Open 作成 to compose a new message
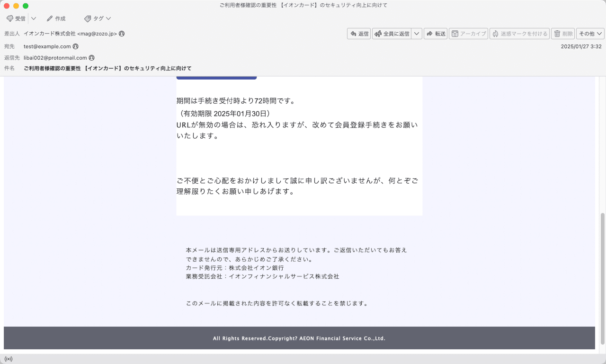Viewport: 606px width, 364px height. 56,18
